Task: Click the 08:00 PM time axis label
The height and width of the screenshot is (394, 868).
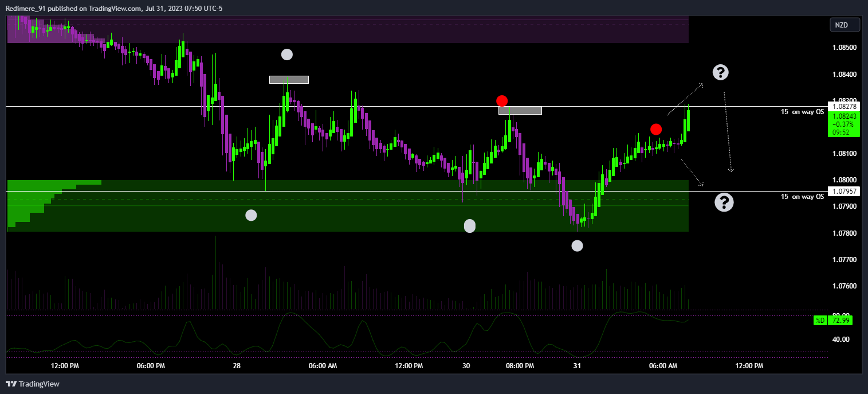Action: pos(519,366)
